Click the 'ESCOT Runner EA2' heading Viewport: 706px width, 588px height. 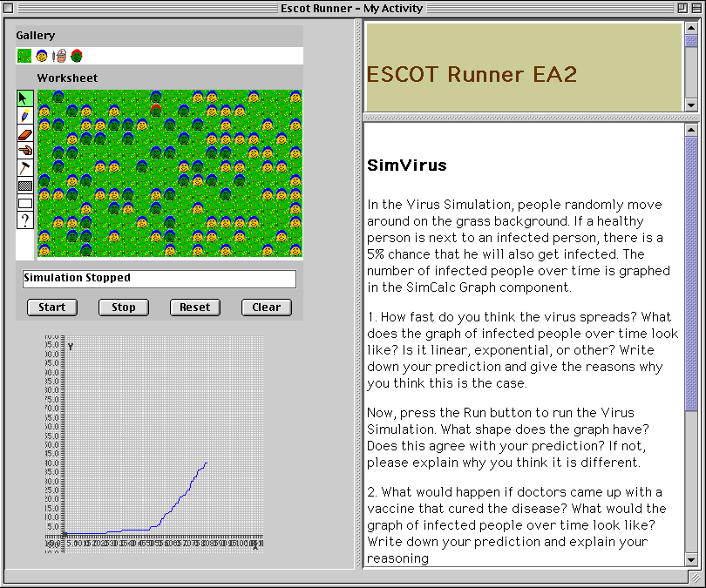coord(472,74)
